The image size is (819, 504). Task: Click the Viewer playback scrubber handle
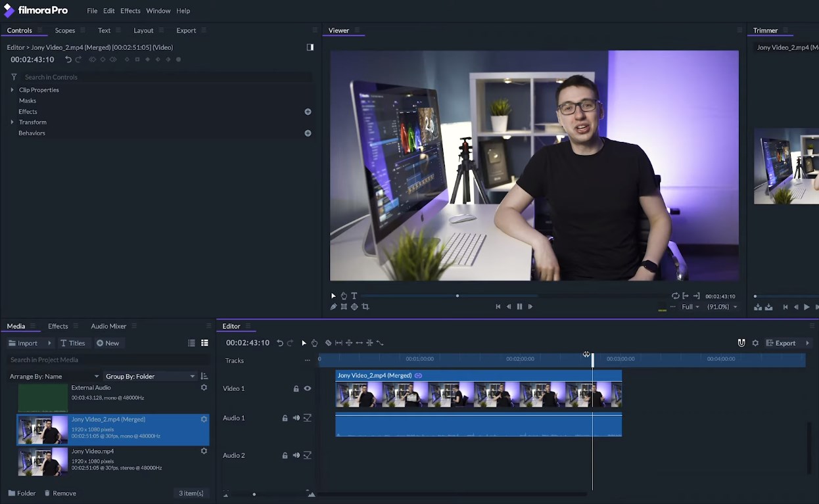click(457, 296)
